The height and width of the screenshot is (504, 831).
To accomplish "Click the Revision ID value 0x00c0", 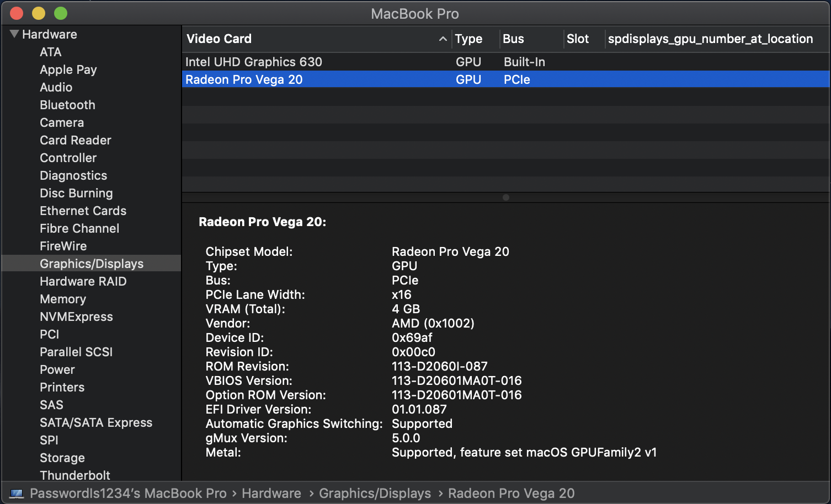I will pyautogui.click(x=414, y=352).
